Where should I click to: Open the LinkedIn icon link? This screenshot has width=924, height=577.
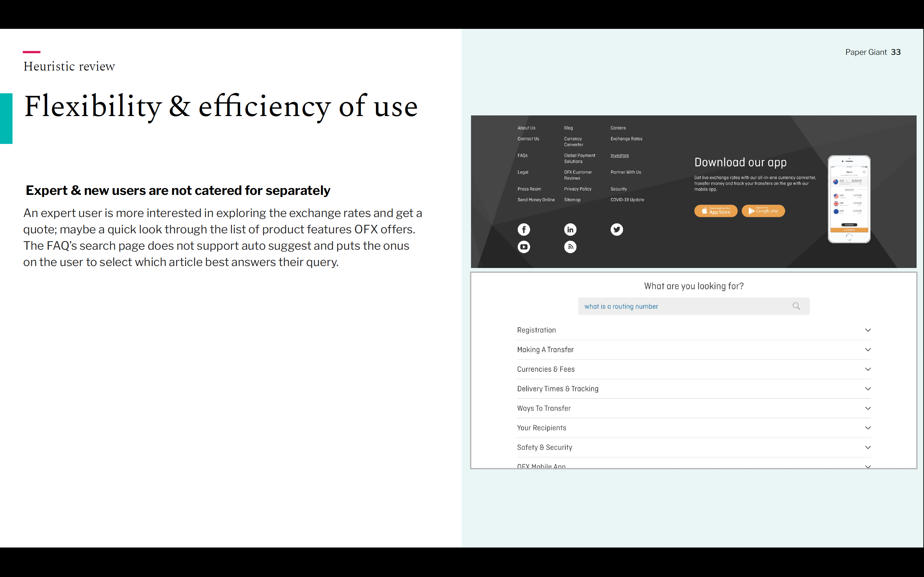coord(570,229)
